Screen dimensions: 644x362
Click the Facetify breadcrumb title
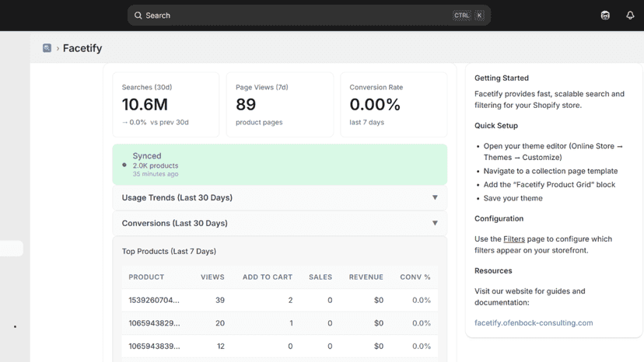pyautogui.click(x=82, y=48)
